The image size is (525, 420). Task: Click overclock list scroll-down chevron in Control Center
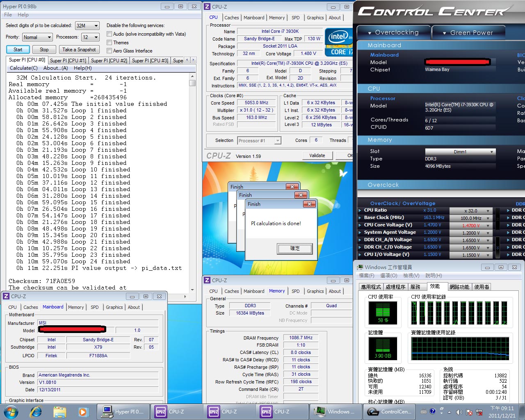click(x=498, y=248)
